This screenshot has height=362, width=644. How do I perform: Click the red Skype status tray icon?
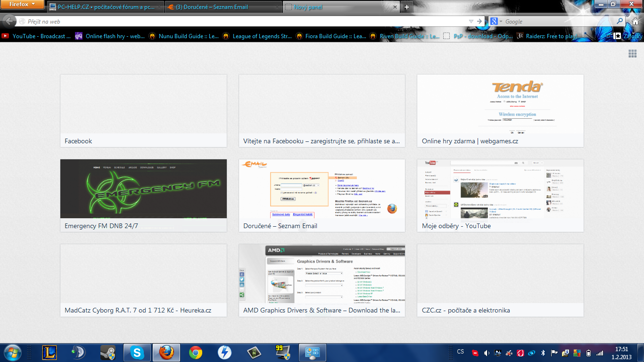coord(475,353)
